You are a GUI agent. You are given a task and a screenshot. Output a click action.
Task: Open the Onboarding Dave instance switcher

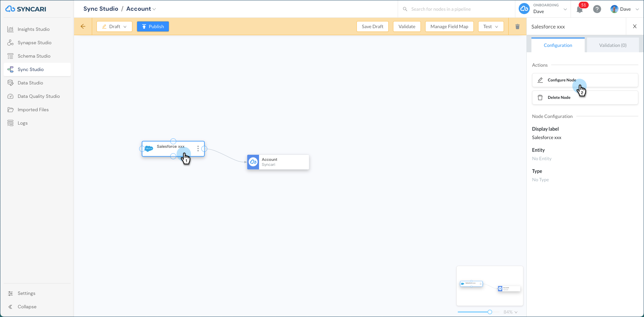click(543, 9)
